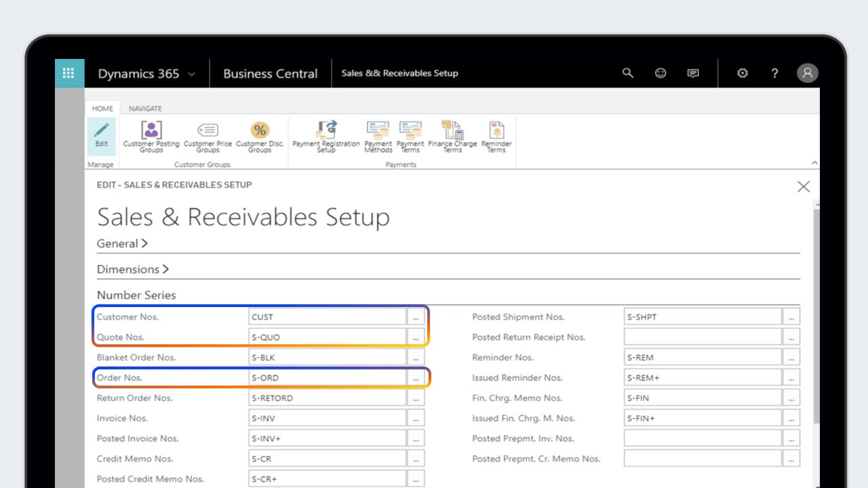Click the Issued Reminder Nos. field S-REM+
Viewport: 868px width, 488px height.
703,378
